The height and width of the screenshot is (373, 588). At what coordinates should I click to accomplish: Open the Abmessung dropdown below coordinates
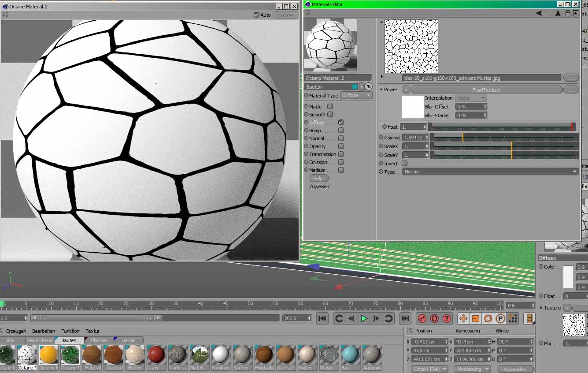tap(473, 369)
